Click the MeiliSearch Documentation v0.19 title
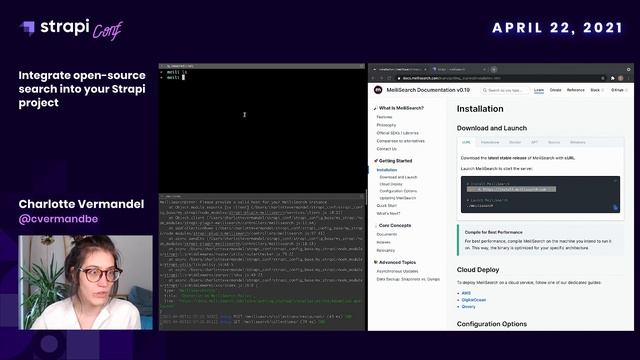640x360 pixels. 428,90
